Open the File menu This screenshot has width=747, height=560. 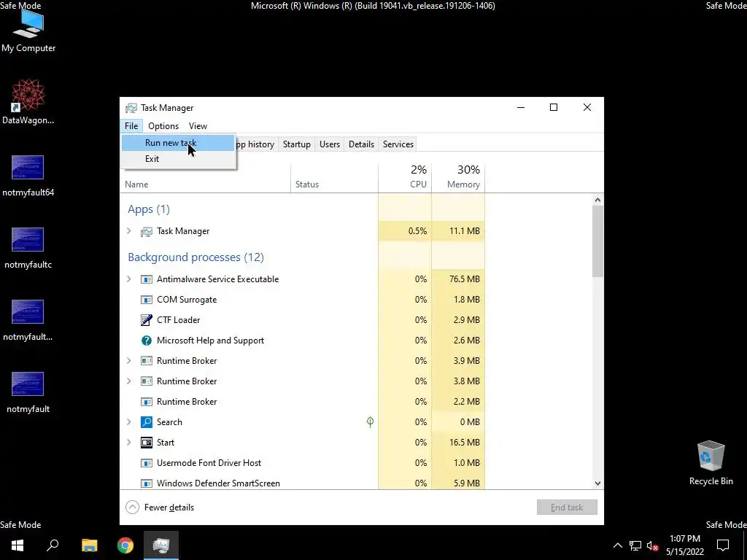131,126
